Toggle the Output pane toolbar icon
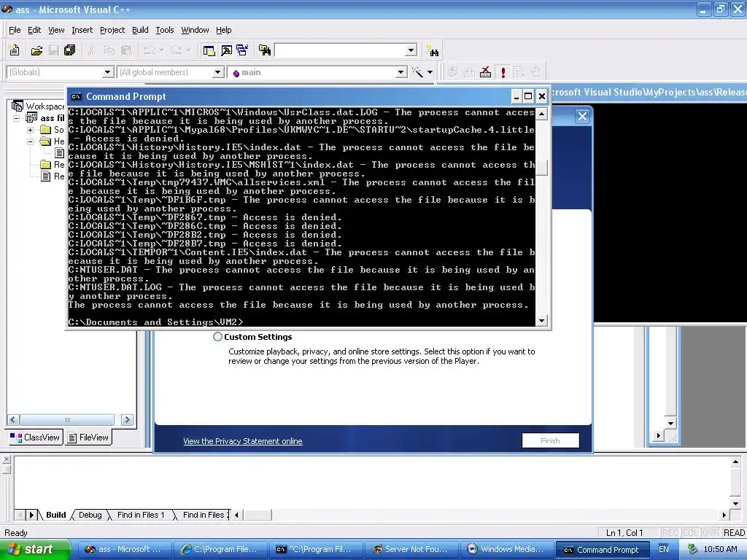 click(x=226, y=50)
